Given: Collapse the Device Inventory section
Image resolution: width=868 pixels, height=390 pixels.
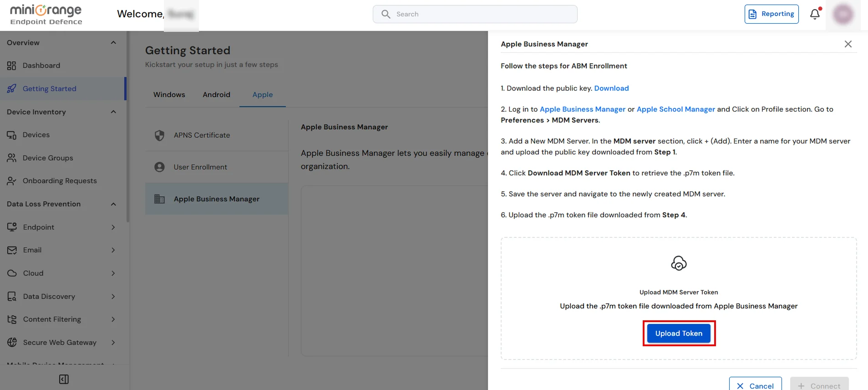Looking at the screenshot, I should pyautogui.click(x=113, y=112).
